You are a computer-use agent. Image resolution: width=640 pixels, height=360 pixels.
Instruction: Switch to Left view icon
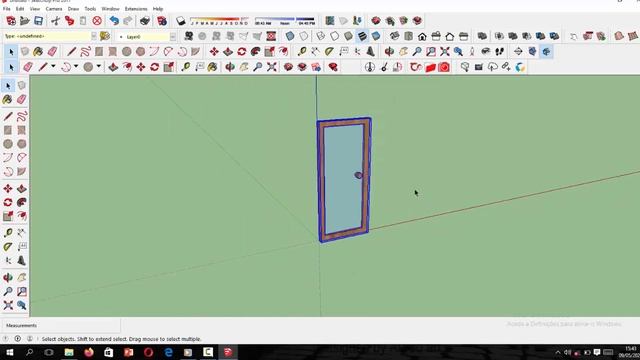(464, 36)
